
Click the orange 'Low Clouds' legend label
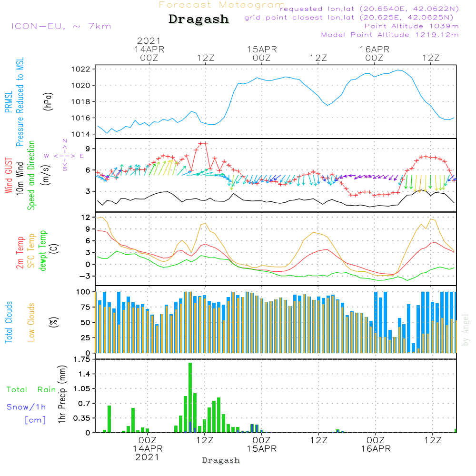(31, 322)
